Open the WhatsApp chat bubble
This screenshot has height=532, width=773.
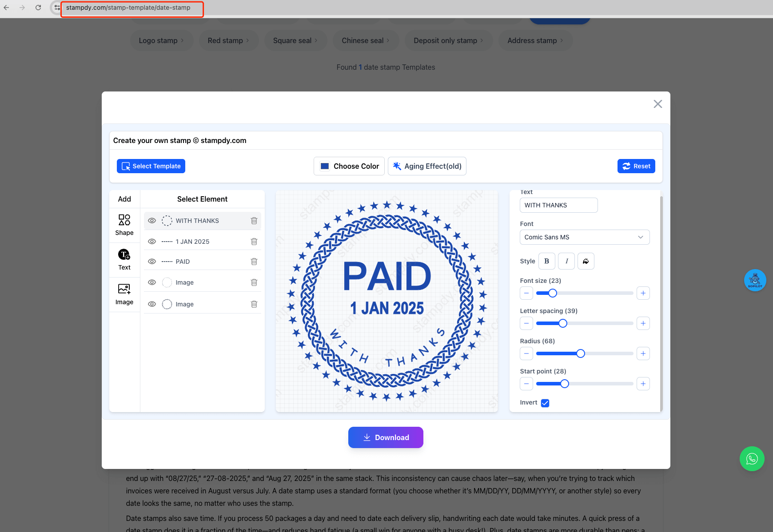click(752, 459)
